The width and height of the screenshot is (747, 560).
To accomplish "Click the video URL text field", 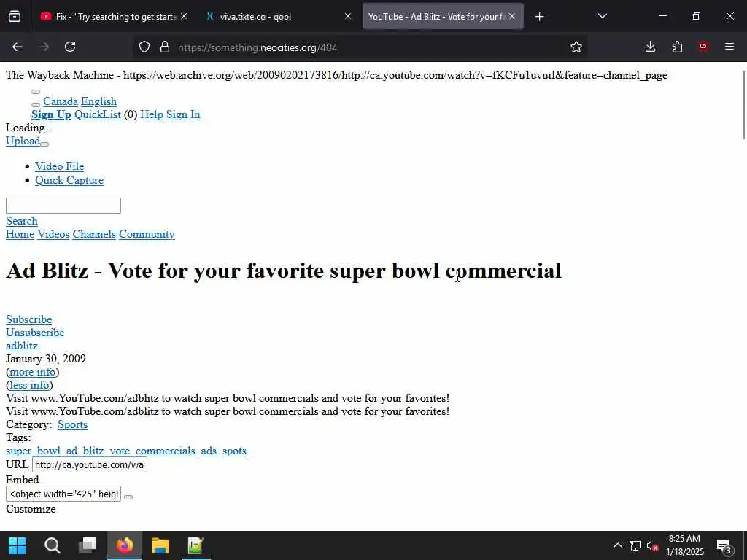I will (90, 464).
